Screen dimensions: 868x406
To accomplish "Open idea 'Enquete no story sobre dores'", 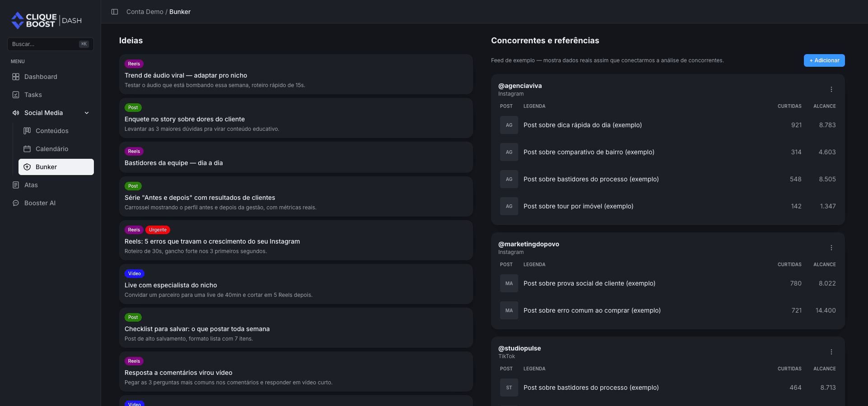I will coord(296,118).
